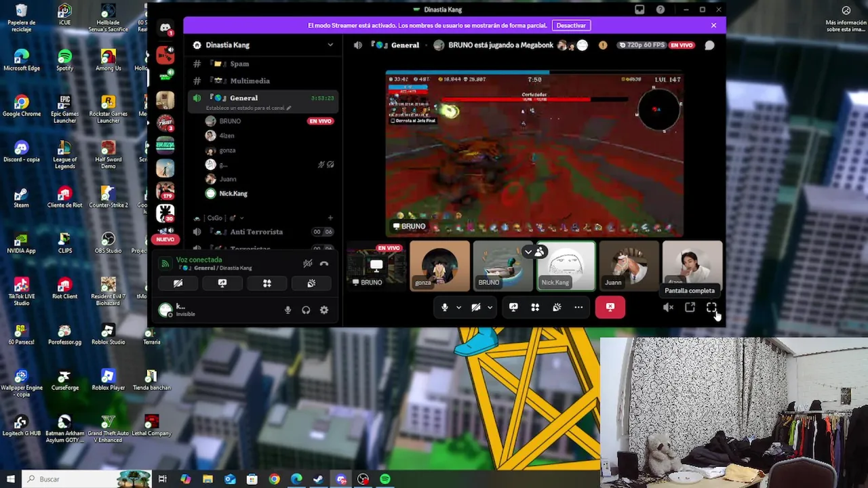Click the Voz conectada status text
Screen dimensions: 868x488
(199, 260)
